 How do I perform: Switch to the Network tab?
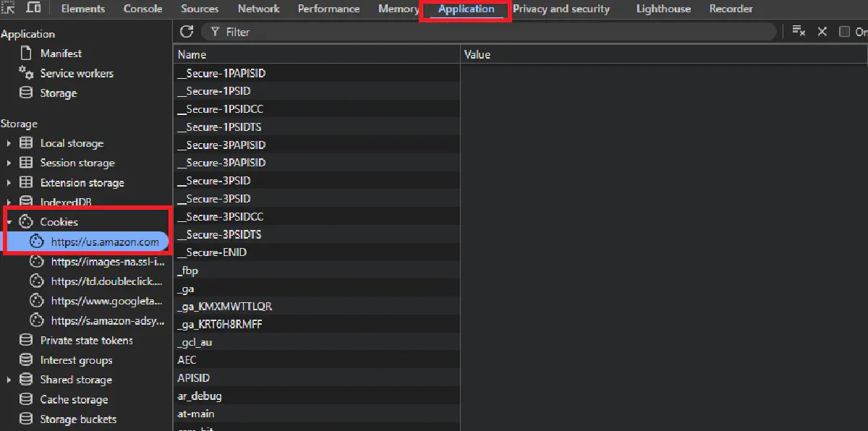pyautogui.click(x=258, y=9)
